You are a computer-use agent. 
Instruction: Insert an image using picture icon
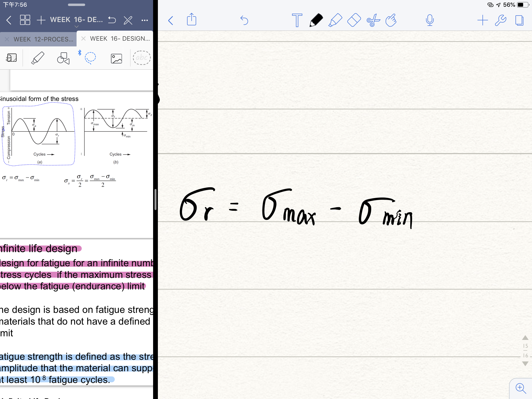click(116, 58)
